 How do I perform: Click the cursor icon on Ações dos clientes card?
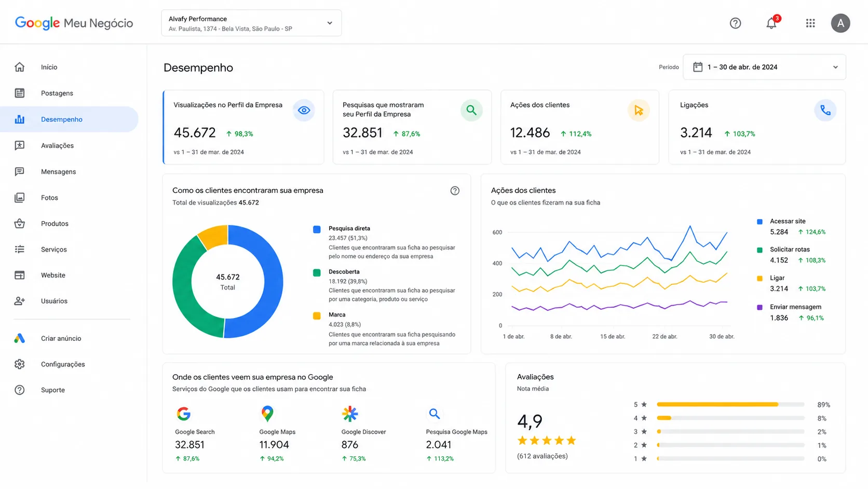click(639, 110)
